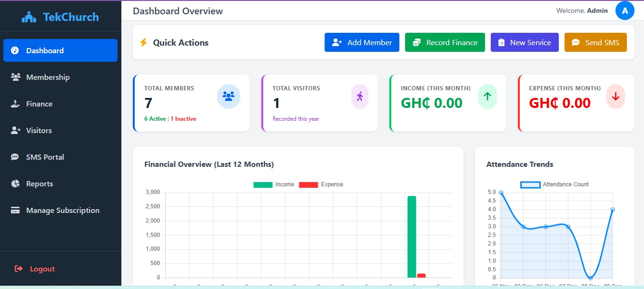Click the red expense down-arrow icon
Image resolution: width=644 pixels, height=289 pixels.
pyautogui.click(x=615, y=96)
